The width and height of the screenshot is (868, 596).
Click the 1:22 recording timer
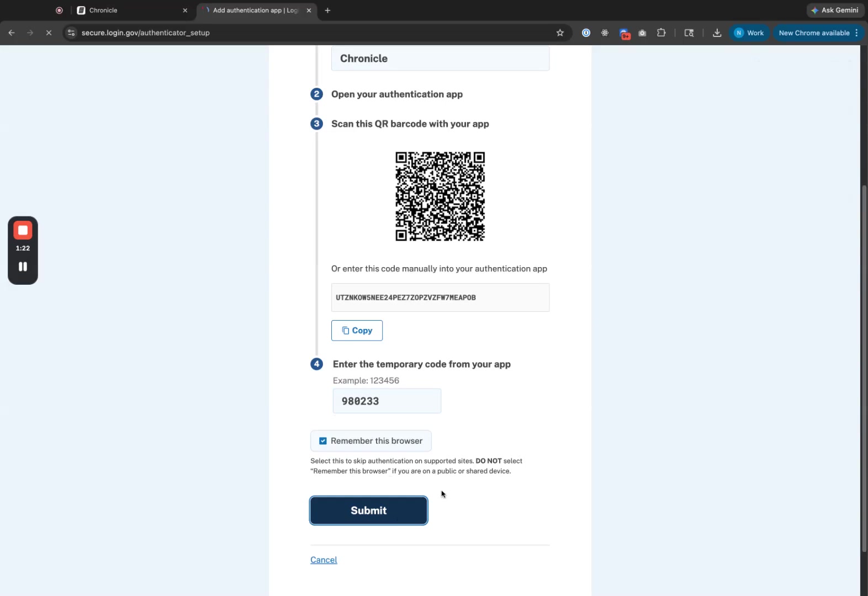pyautogui.click(x=23, y=248)
